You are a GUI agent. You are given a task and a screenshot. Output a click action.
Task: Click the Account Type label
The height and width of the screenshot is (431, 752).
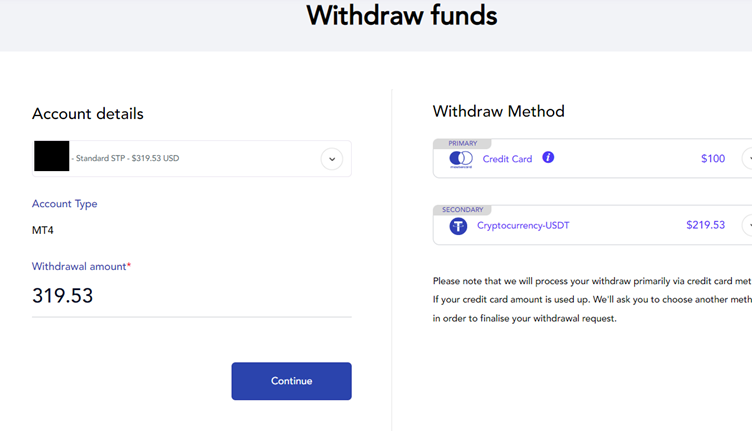point(65,204)
